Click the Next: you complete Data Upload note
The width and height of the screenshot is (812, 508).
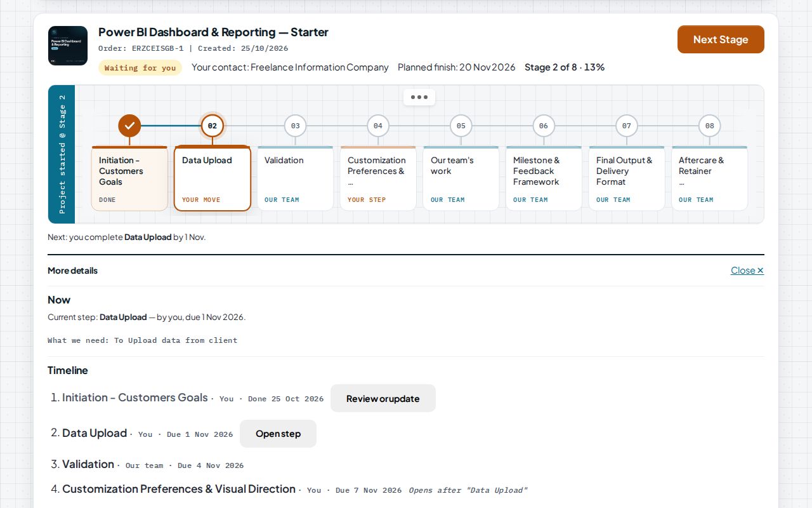point(127,237)
